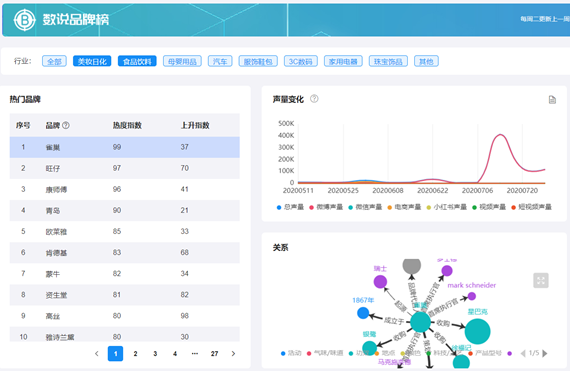Click the 1867年 node in graph
This screenshot has height=371, width=570.
(x=363, y=313)
